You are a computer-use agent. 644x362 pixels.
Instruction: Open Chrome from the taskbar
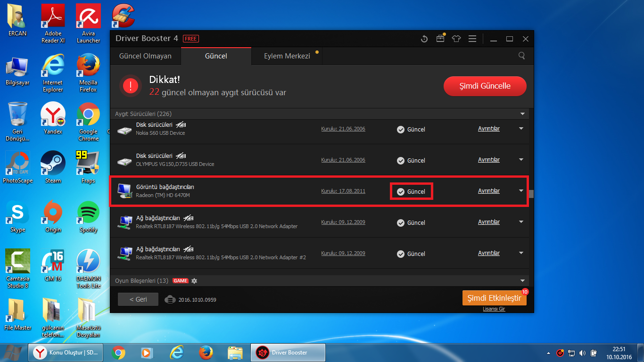[x=118, y=353]
